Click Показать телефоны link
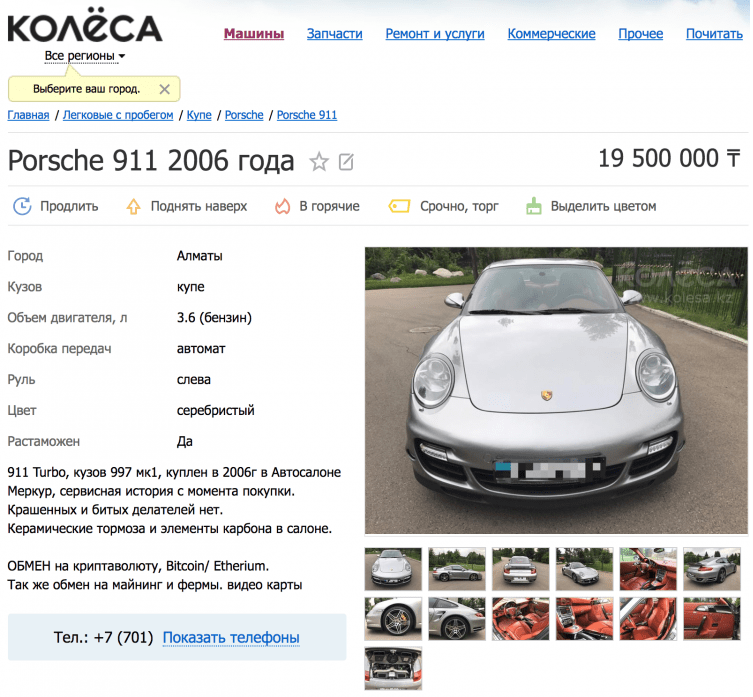This screenshot has width=753, height=697. [x=231, y=637]
